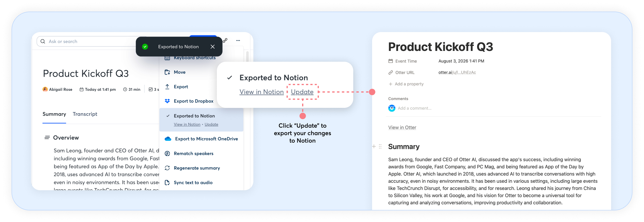
Task: Click the View in Otter link
Action: coord(402,127)
